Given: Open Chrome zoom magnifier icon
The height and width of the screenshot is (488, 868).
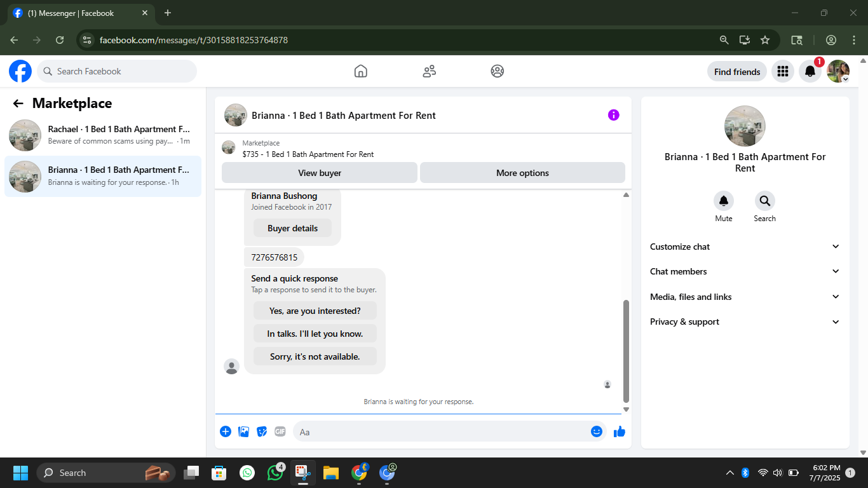Looking at the screenshot, I should coord(724,40).
